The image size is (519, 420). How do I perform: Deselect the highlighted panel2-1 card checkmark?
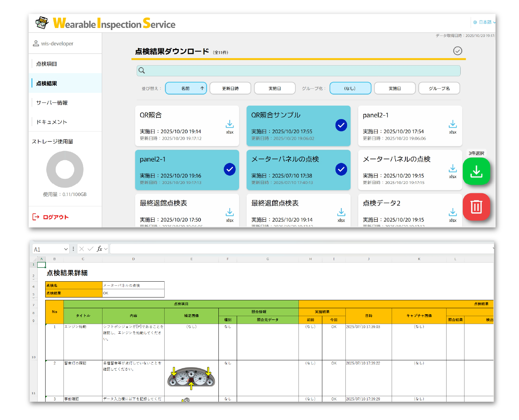tap(229, 169)
